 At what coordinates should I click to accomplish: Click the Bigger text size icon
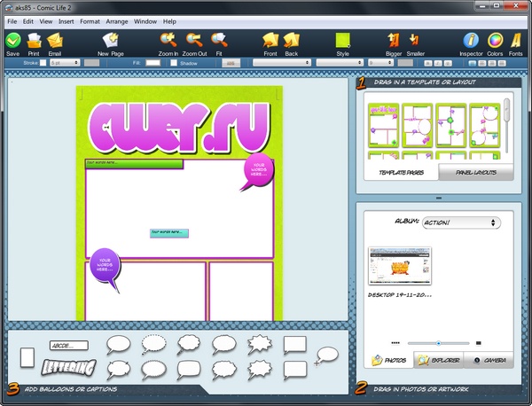(x=395, y=40)
